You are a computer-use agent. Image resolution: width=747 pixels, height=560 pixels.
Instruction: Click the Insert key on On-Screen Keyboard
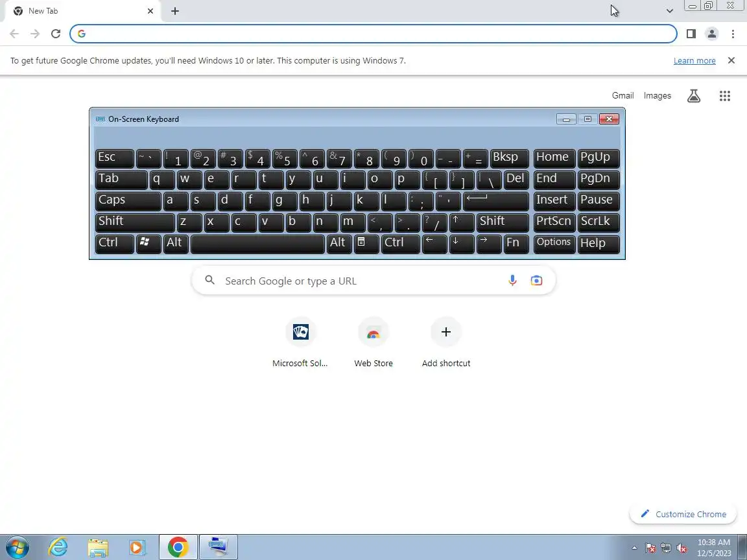(x=554, y=201)
